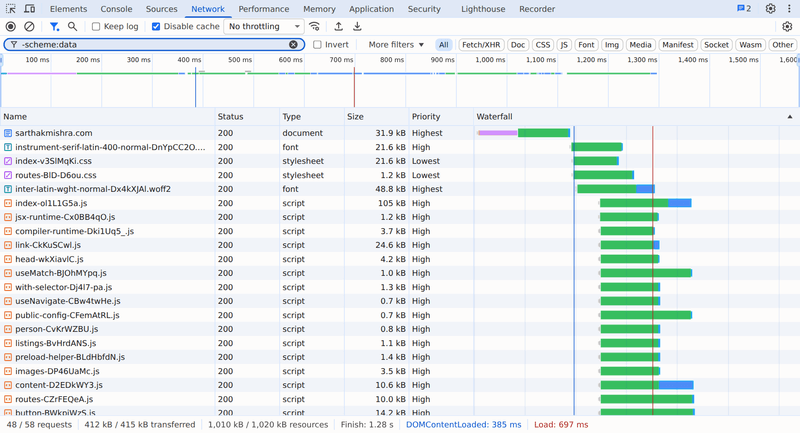Open the 2 issues message badge
Viewport: 800px width, 433px height.
pos(744,9)
